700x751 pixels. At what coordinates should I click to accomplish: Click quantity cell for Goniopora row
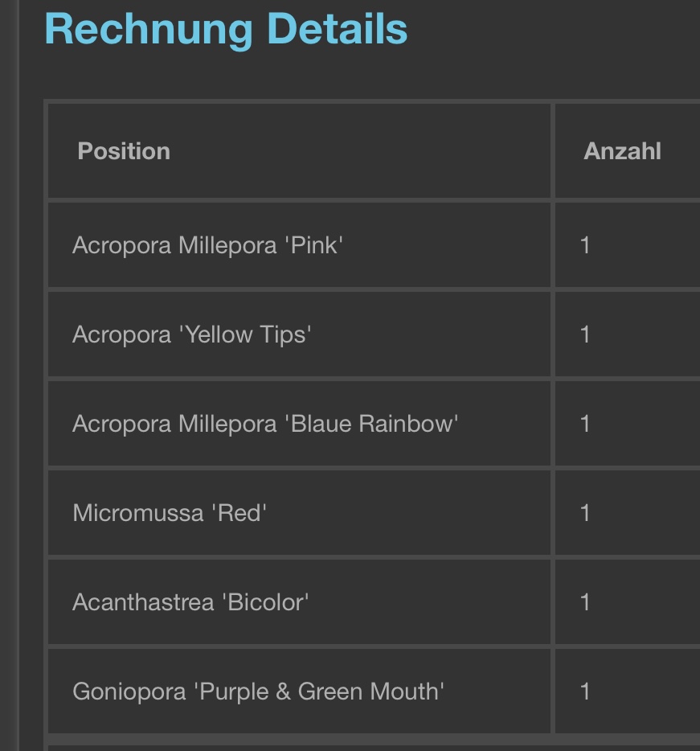(x=585, y=691)
